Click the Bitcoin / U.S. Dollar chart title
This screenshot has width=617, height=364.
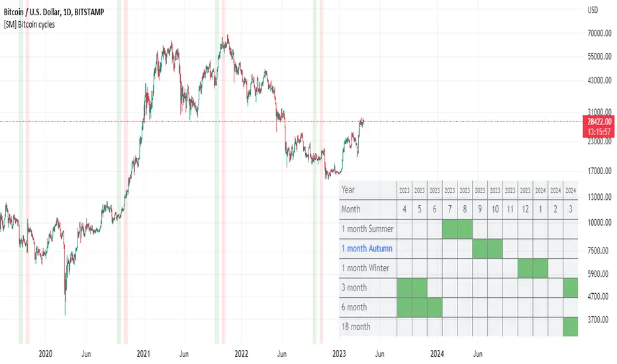[x=64, y=11]
